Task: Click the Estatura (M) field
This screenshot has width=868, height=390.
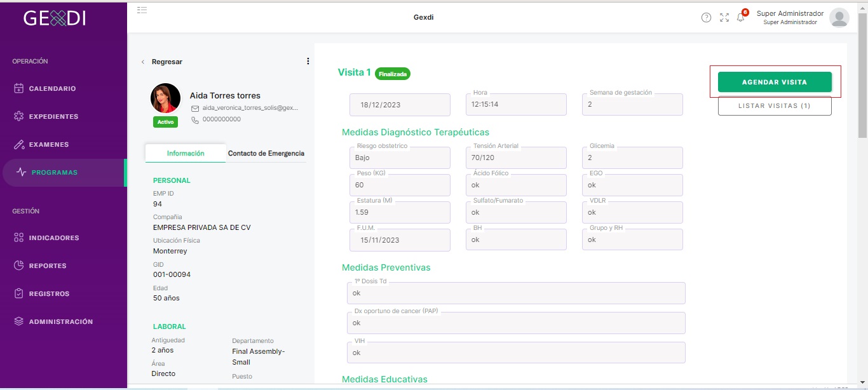Action: tap(400, 212)
